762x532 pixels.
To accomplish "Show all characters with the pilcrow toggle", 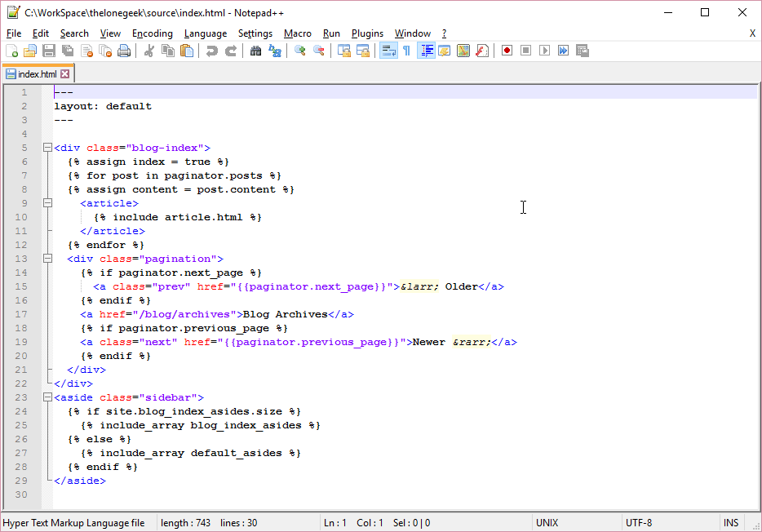I will [405, 50].
